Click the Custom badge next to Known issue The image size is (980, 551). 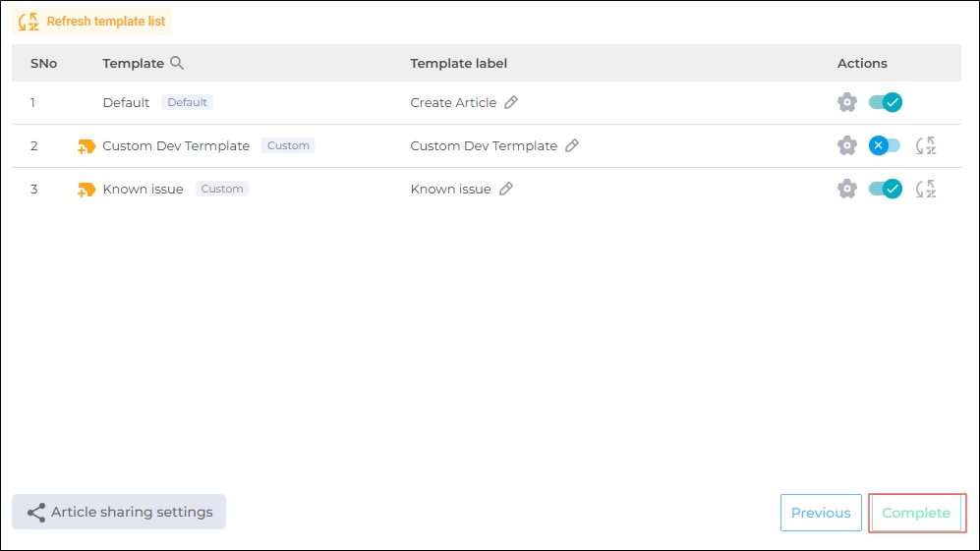[222, 189]
